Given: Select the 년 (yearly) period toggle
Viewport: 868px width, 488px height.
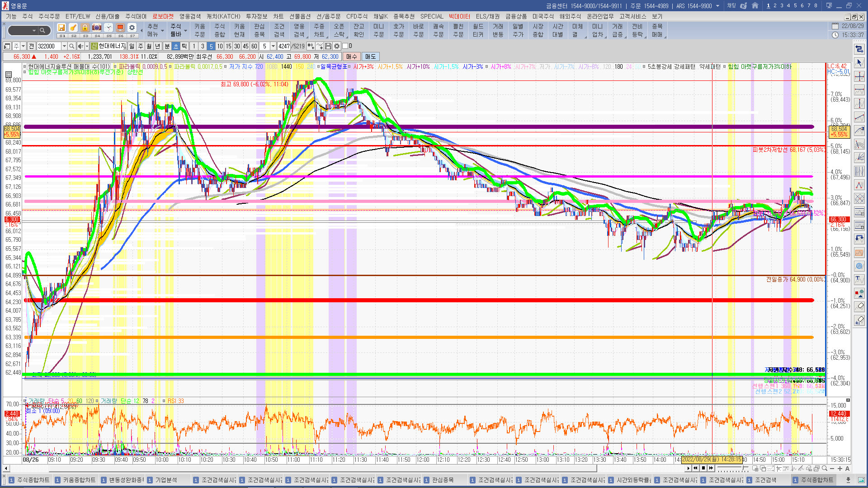Looking at the screenshot, I should (x=158, y=46).
